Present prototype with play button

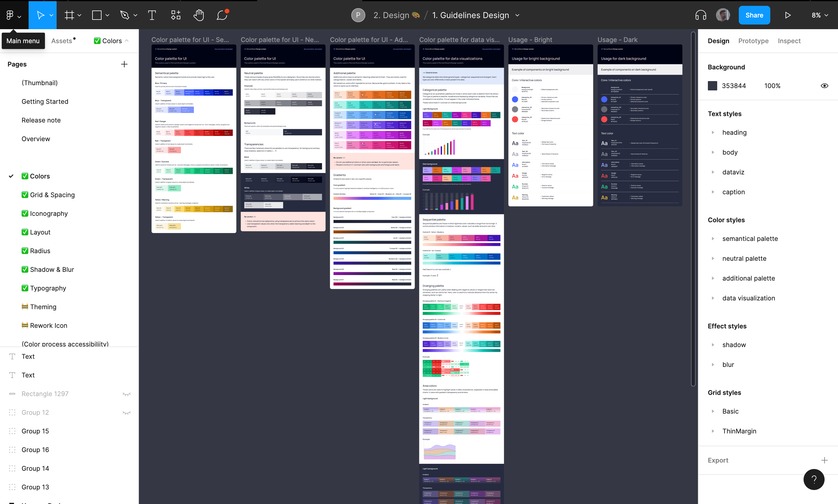pyautogui.click(x=788, y=15)
